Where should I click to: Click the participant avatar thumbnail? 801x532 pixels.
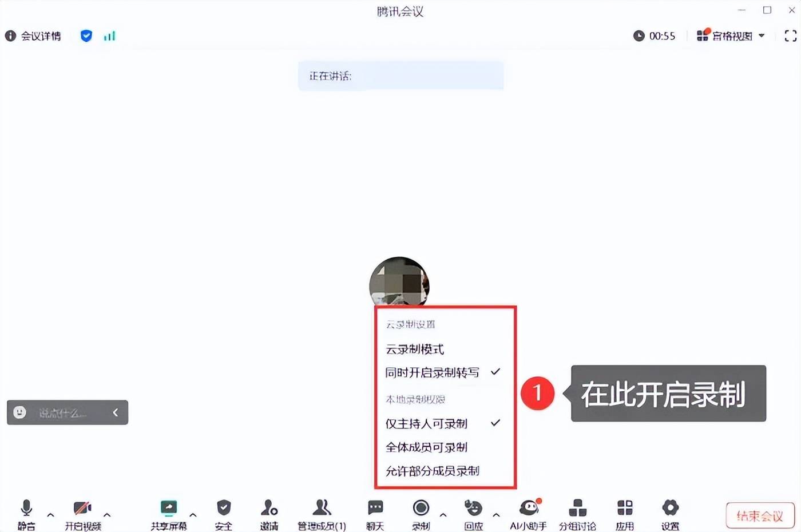399,281
